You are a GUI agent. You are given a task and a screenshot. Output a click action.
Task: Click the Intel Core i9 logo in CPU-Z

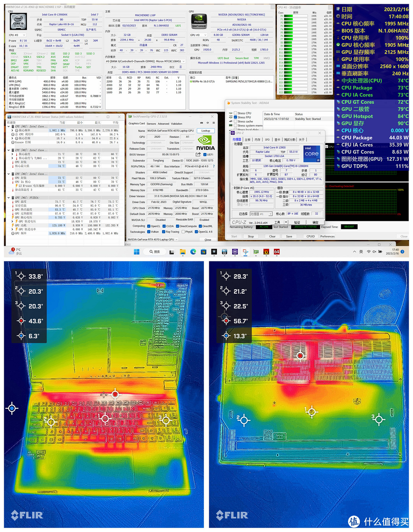click(312, 154)
